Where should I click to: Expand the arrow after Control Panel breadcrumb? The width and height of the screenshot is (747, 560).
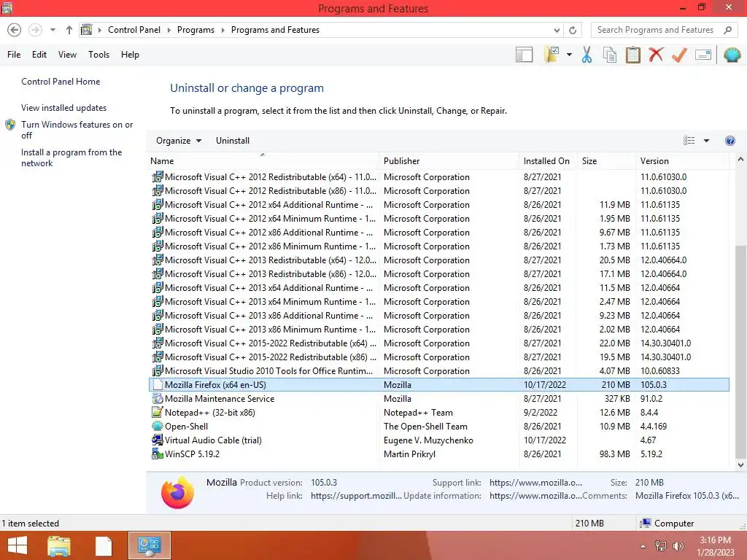click(169, 30)
